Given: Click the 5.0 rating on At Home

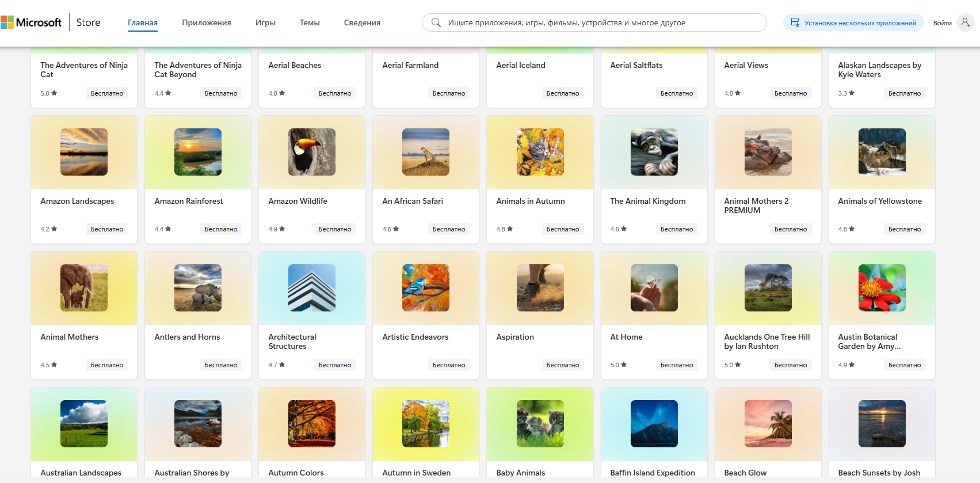Looking at the screenshot, I should click(619, 365).
